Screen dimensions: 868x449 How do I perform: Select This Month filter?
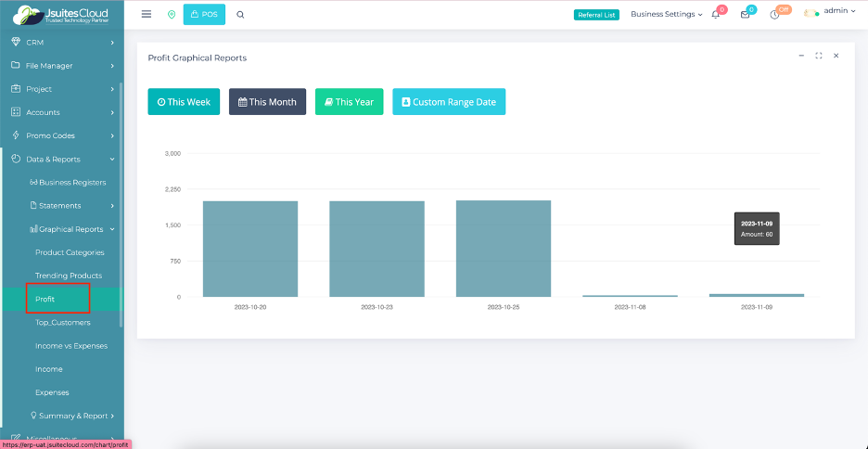267,102
